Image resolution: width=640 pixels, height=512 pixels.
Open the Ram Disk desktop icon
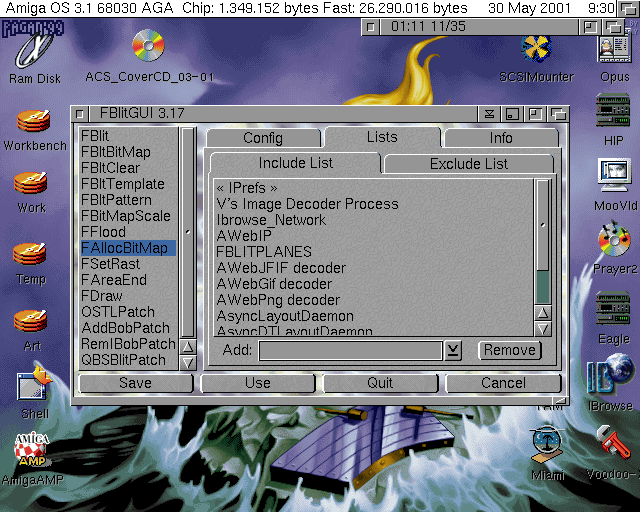(34, 50)
